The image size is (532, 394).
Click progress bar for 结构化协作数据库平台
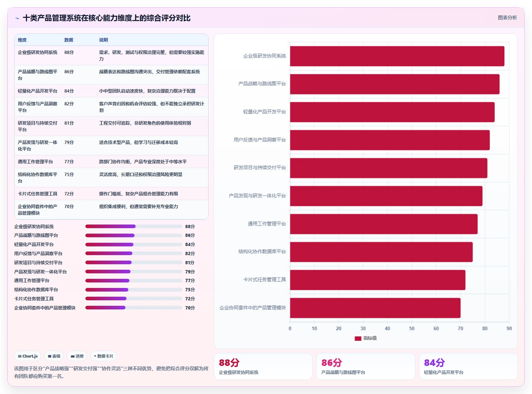[133, 290]
